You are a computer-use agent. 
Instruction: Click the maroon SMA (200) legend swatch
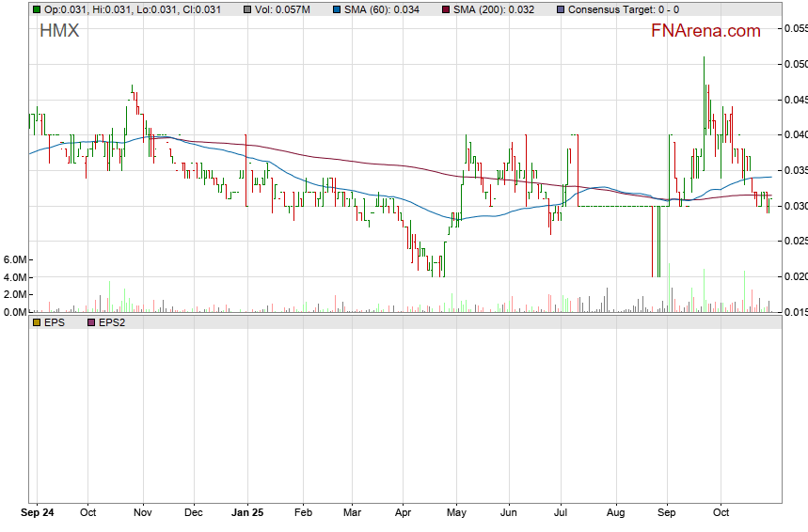(446, 9)
